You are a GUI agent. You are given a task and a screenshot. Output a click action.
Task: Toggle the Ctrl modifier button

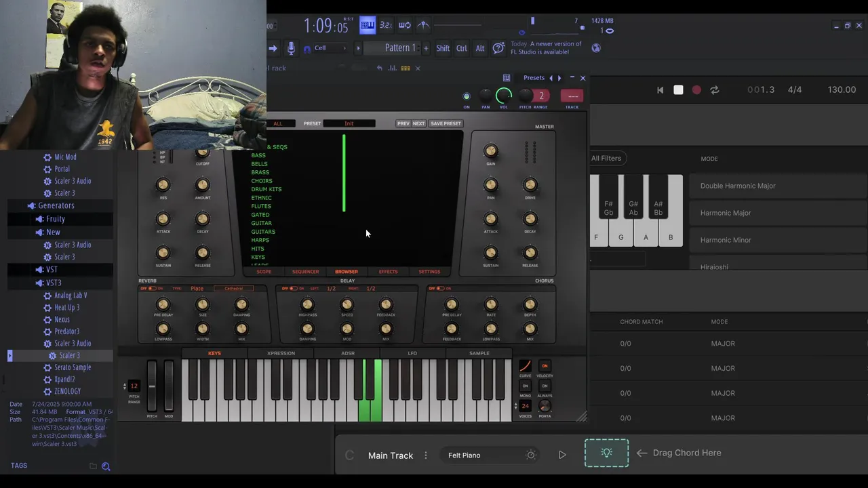pyautogui.click(x=462, y=48)
